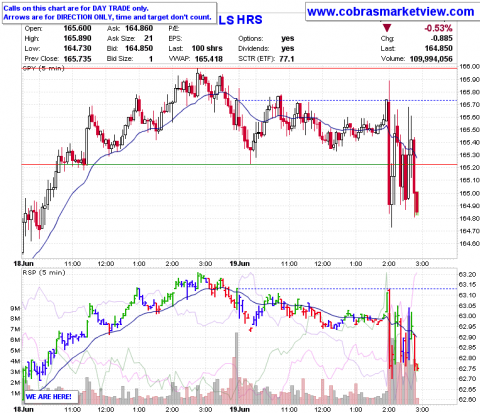480x413 pixels.
Task: Select the VWAP value 165.418
Action: 209,59
